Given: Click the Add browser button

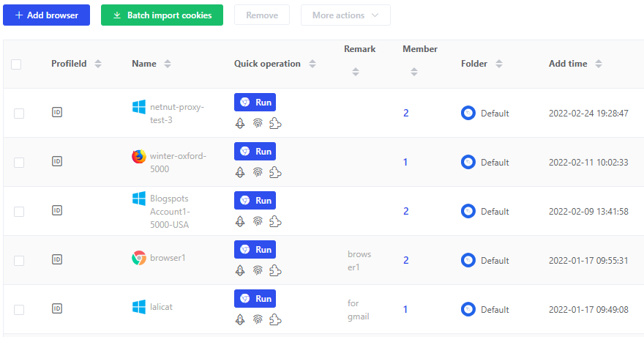Looking at the screenshot, I should pyautogui.click(x=46, y=15).
